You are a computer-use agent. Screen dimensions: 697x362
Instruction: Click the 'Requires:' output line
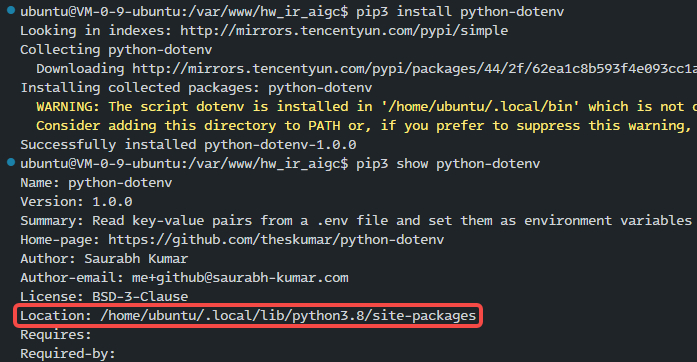(x=56, y=334)
